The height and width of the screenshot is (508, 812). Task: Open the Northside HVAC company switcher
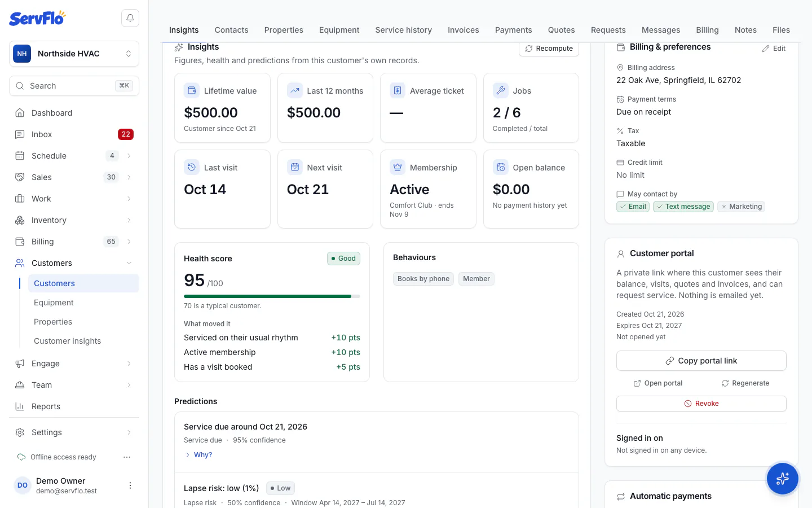pos(74,54)
